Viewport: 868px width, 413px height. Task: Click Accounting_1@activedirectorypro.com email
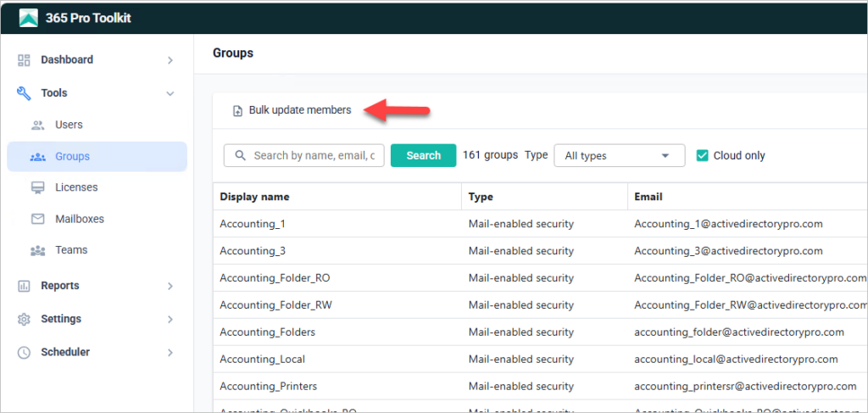728,224
